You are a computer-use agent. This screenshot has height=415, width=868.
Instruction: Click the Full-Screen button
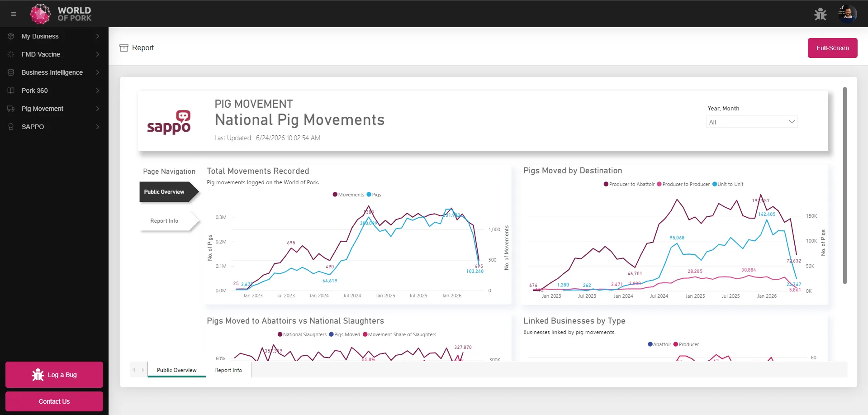(x=832, y=48)
